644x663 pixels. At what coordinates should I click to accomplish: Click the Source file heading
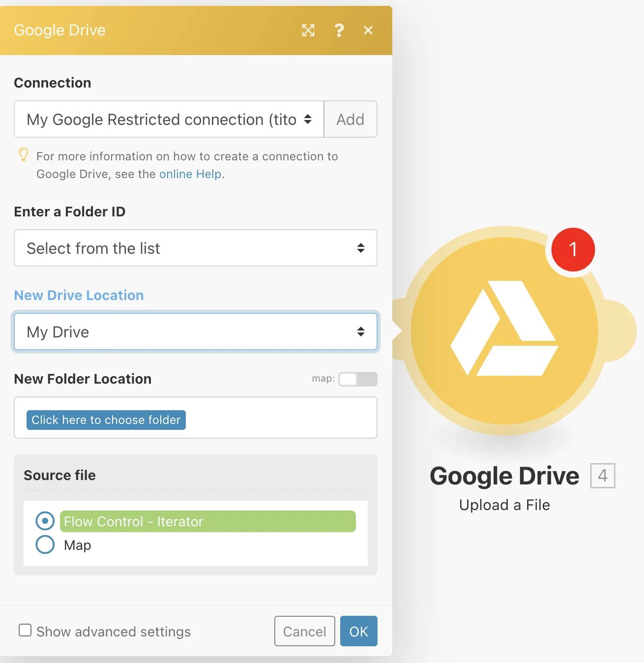pos(59,475)
